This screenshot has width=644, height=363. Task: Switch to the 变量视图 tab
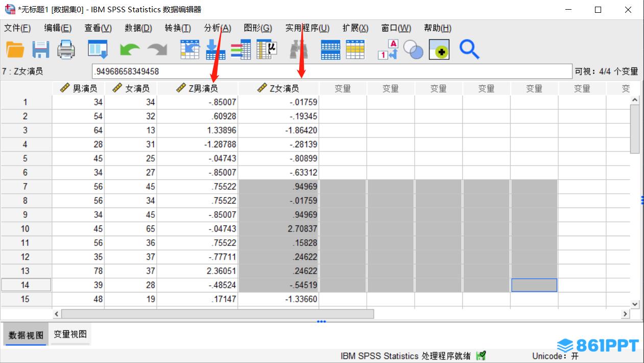point(70,335)
